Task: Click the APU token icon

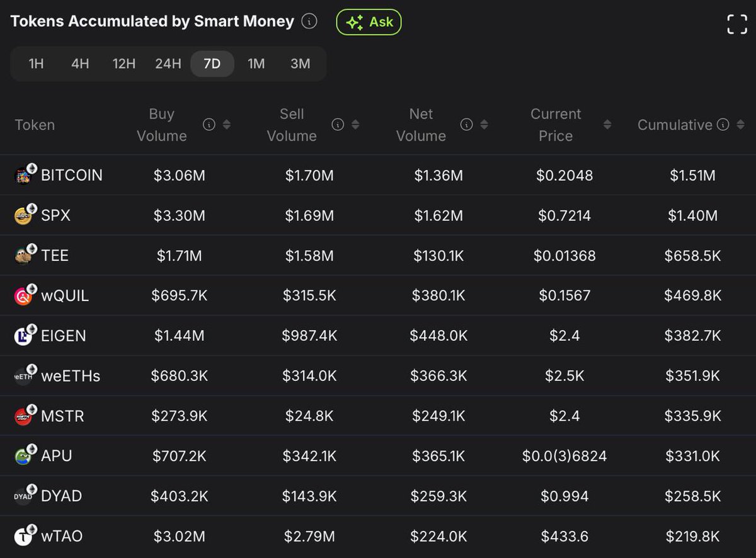Action: pyautogui.click(x=24, y=455)
